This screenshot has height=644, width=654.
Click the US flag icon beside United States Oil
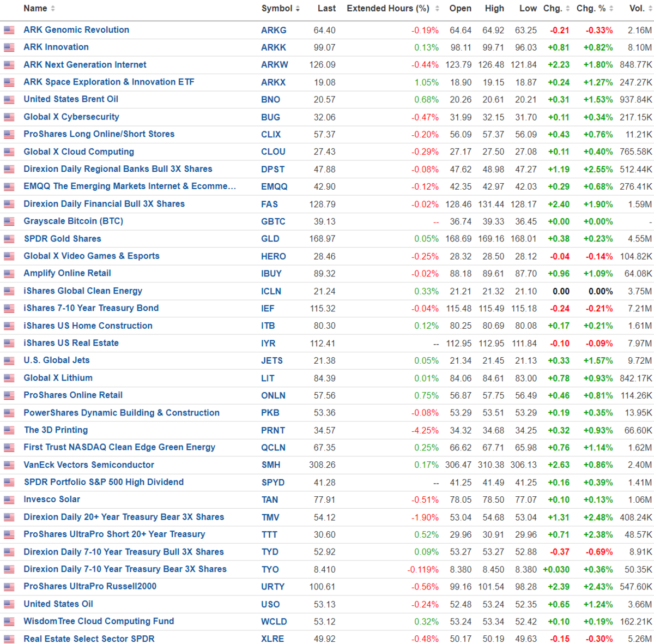pos(9,605)
